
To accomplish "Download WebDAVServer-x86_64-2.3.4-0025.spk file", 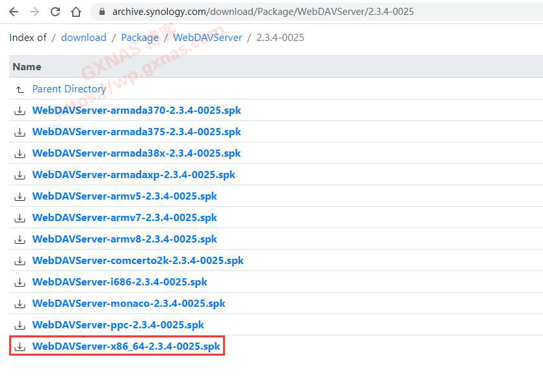I will click(x=126, y=346).
